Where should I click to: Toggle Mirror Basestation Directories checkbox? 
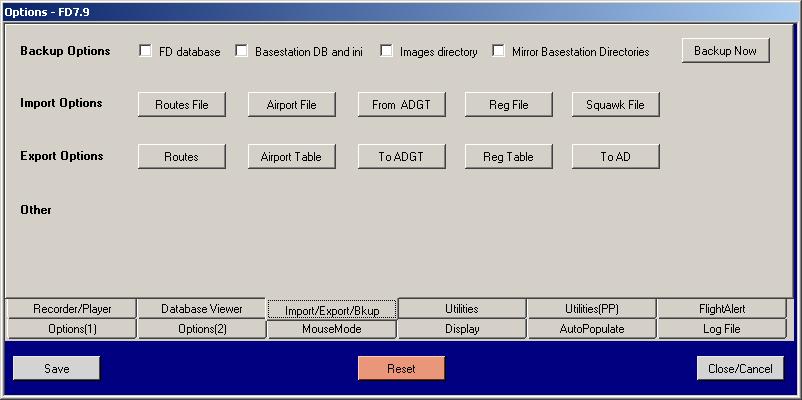(x=498, y=51)
